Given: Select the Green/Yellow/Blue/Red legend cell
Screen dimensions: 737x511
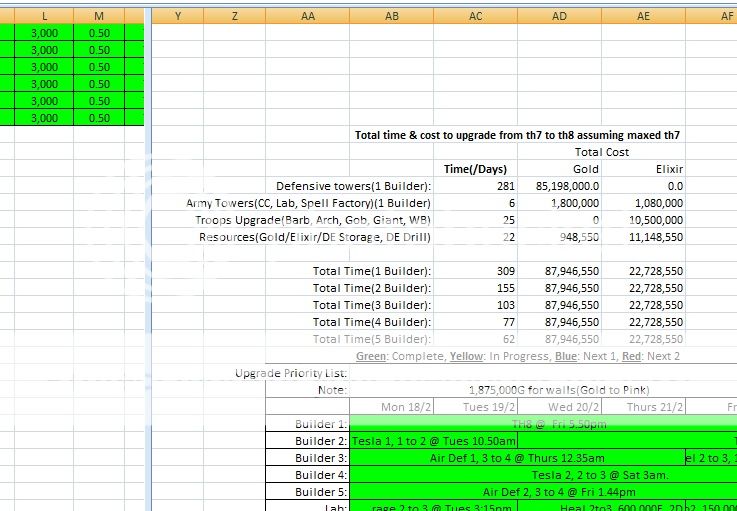Looking at the screenshot, I should (518, 356).
